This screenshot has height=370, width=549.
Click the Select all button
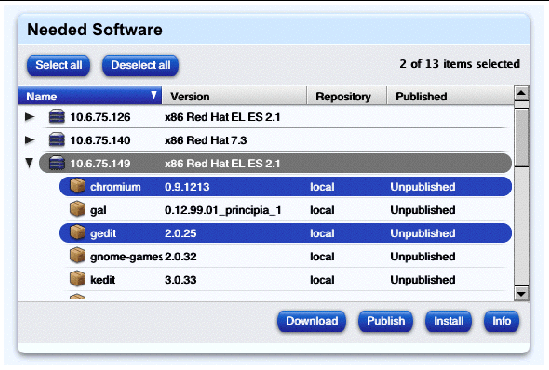[58, 65]
